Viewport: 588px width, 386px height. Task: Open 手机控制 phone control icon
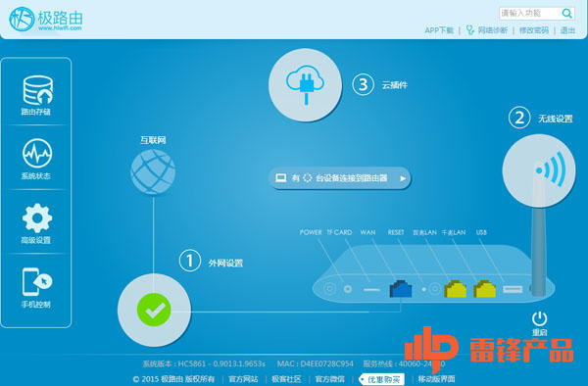coord(37,281)
